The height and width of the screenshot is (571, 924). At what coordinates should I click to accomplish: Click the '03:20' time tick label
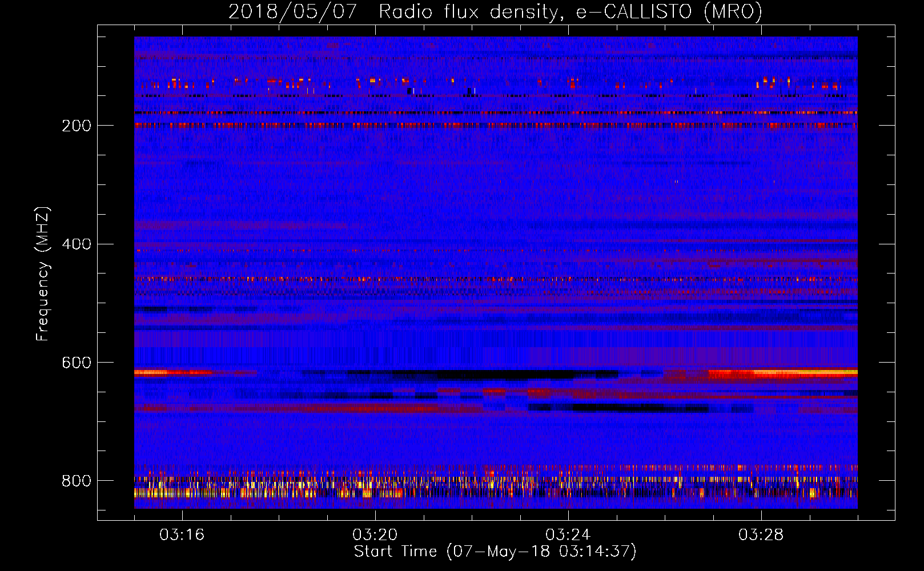(x=375, y=535)
